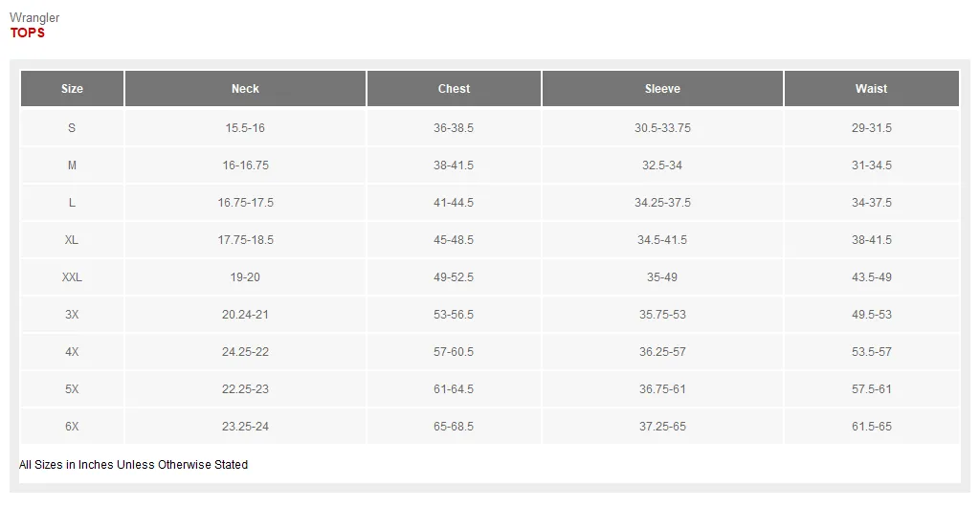Click the Sleeve column header
This screenshot has height=507, width=980.
(x=662, y=89)
